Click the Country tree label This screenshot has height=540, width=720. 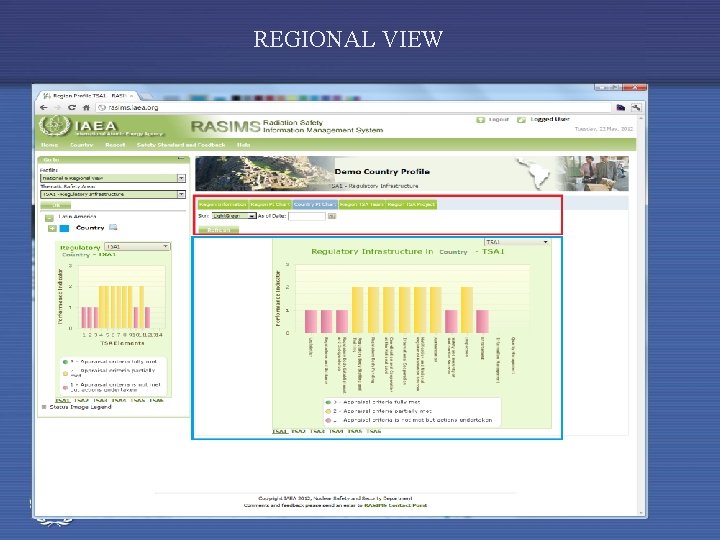pyautogui.click(x=90, y=228)
